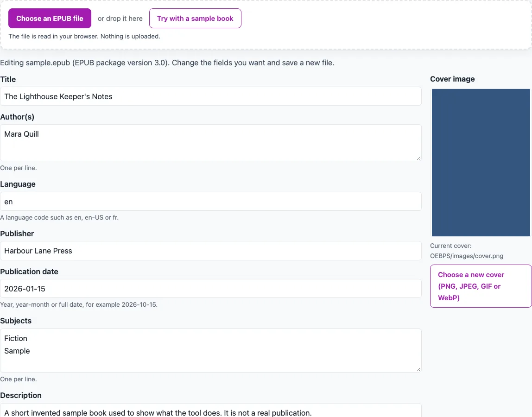
Task: Edit the Title field with Lighthouse Keeper's Notes
Action: click(211, 96)
